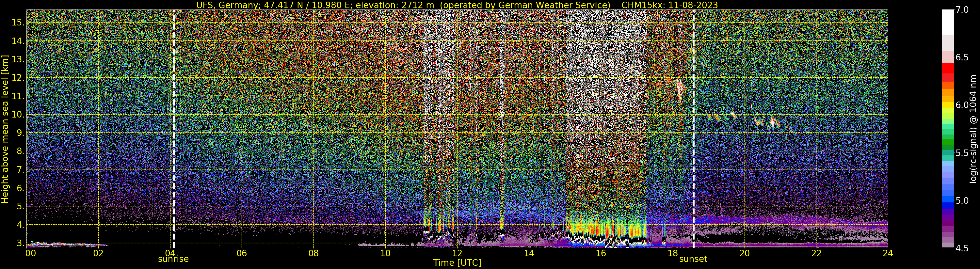Click the height tick label '11.'
Image resolution: width=980 pixels, height=269 pixels.
tap(18, 96)
